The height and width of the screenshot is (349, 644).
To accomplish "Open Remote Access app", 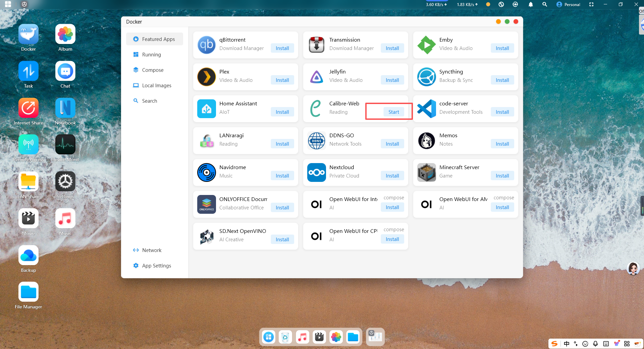I will [29, 145].
